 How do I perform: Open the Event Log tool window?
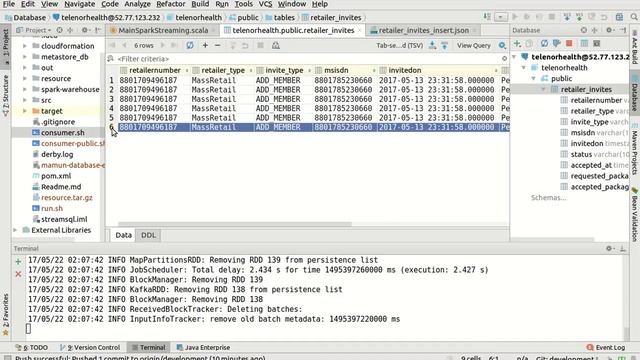(606, 347)
